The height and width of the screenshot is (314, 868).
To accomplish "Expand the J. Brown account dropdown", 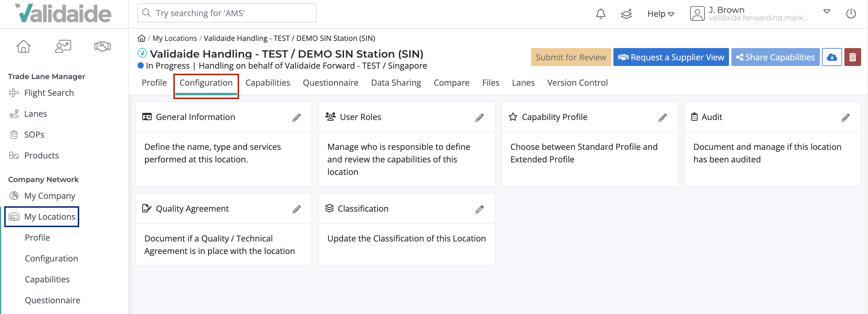I will (x=826, y=12).
